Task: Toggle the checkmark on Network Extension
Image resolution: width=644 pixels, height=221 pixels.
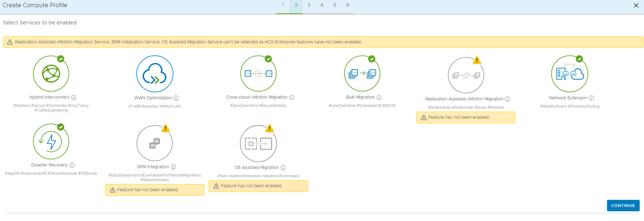Action: (579, 59)
